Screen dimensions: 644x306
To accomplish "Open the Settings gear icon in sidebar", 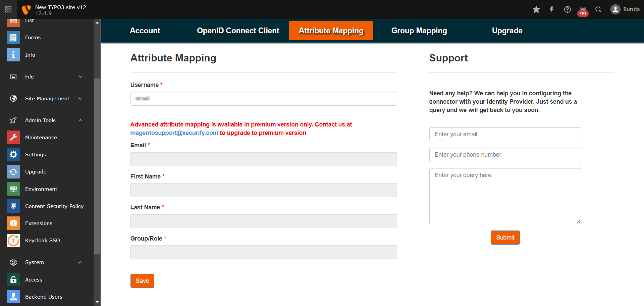I will point(13,155).
